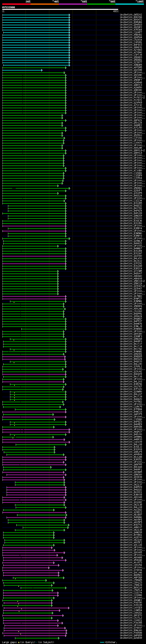Click the cyan ~100% identity legend bar
This screenshot has height=644, width=146.
130,4
